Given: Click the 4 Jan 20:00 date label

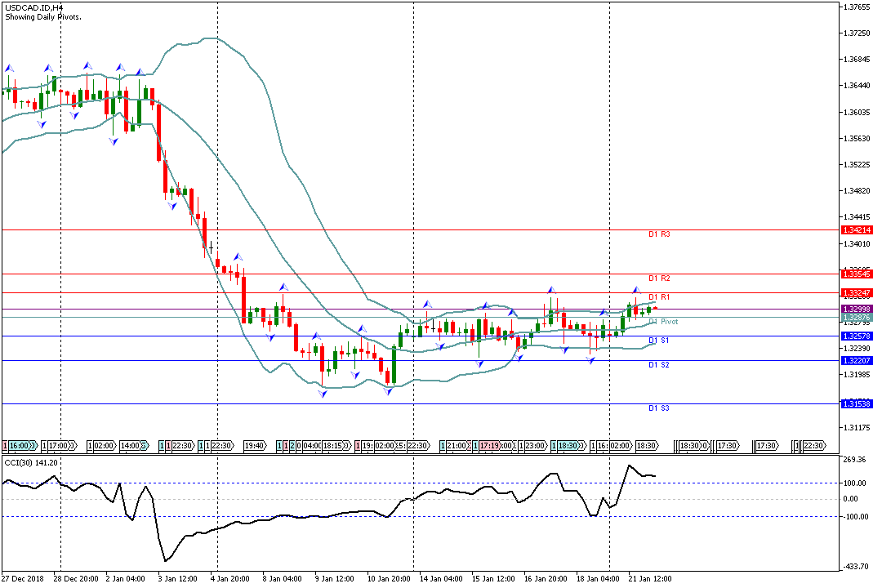Looking at the screenshot, I should (x=230, y=578).
